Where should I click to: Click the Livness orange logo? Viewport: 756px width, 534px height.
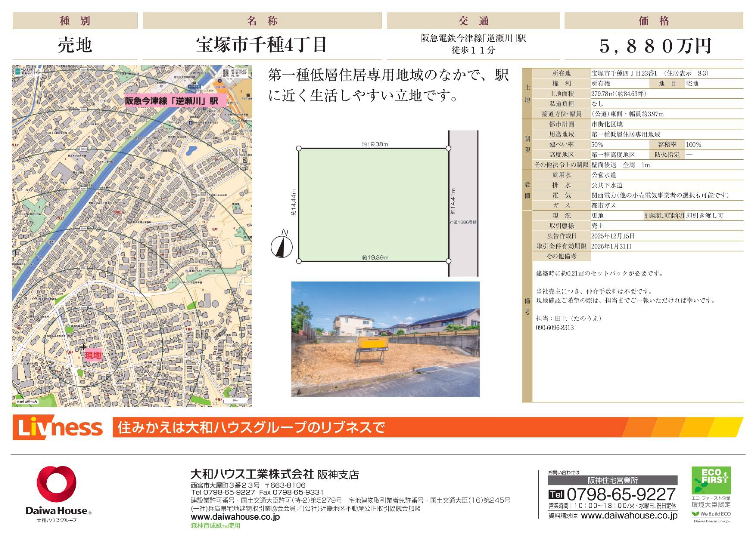point(58,427)
